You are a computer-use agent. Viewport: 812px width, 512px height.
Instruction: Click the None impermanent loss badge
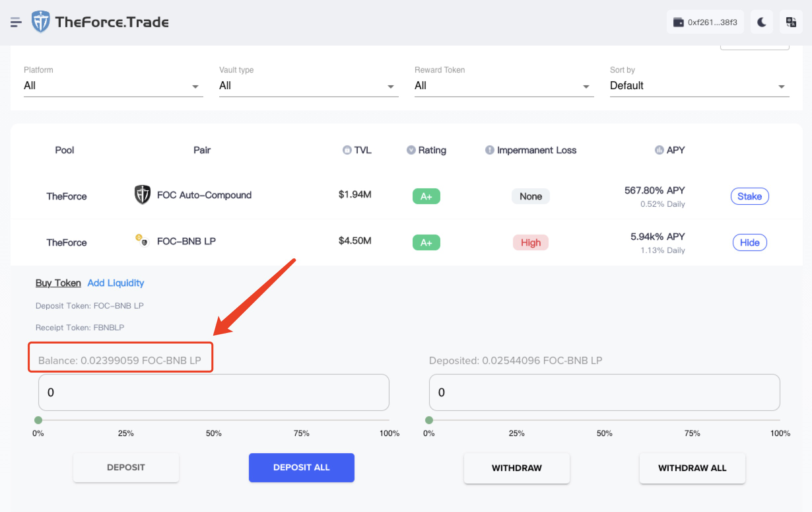(x=531, y=196)
